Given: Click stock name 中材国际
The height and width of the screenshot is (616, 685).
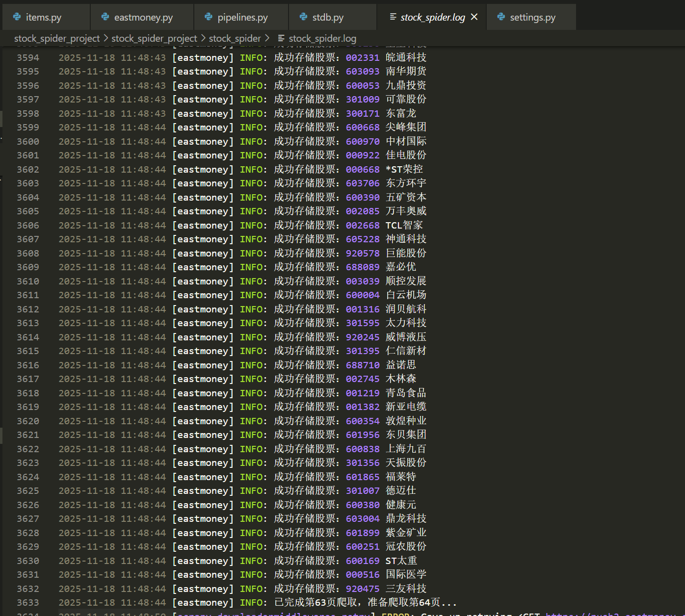Looking at the screenshot, I should tap(406, 142).
